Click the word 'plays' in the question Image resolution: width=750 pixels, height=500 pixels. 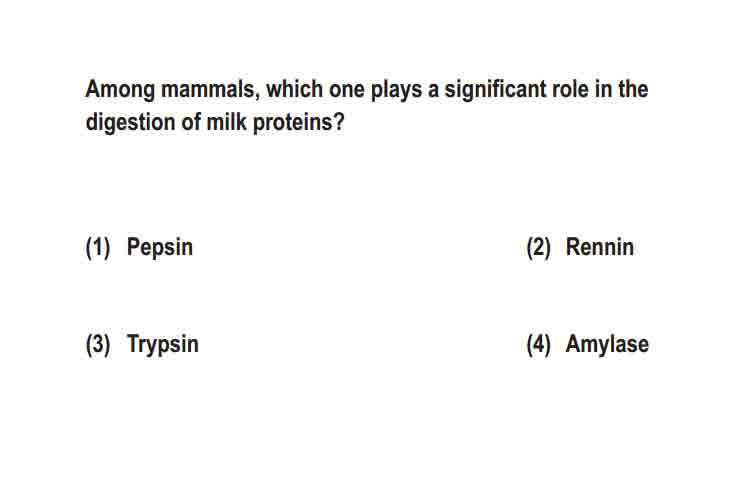click(x=396, y=91)
